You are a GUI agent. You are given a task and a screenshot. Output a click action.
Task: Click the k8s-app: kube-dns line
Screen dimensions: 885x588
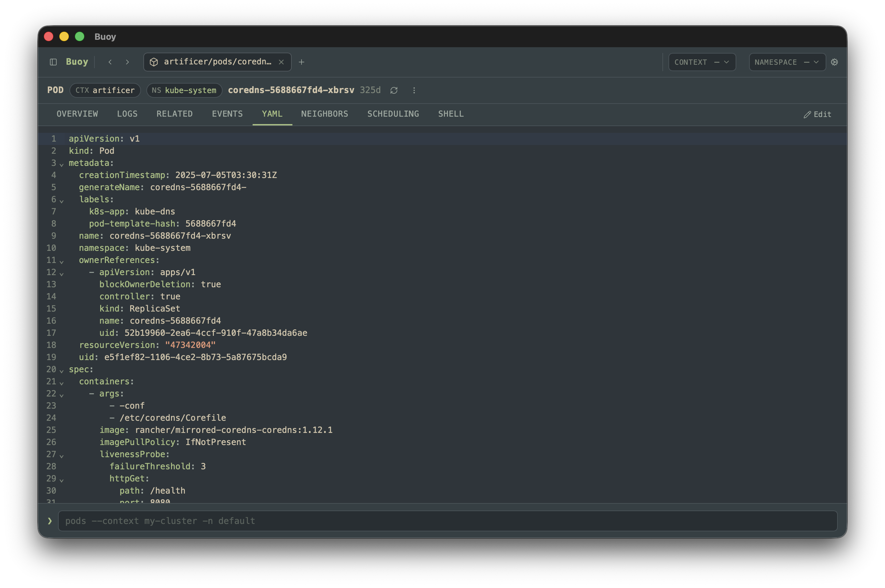[x=132, y=211]
